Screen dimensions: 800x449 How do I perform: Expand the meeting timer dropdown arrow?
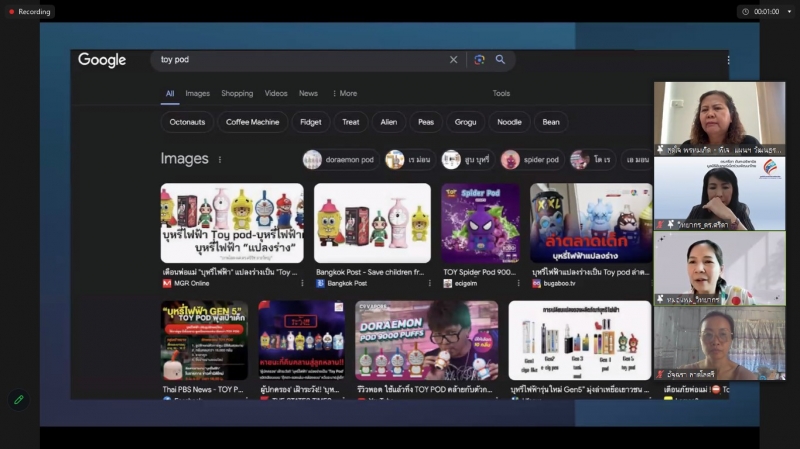click(x=789, y=12)
